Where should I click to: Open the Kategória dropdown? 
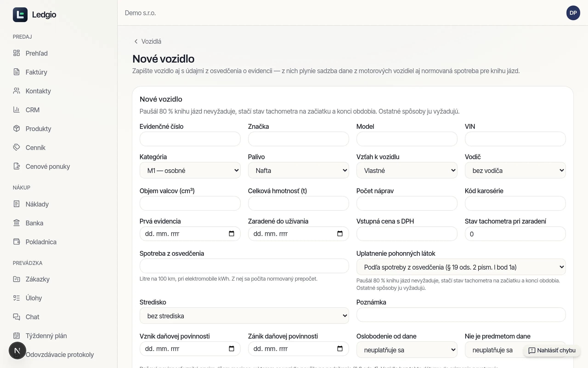(190, 170)
